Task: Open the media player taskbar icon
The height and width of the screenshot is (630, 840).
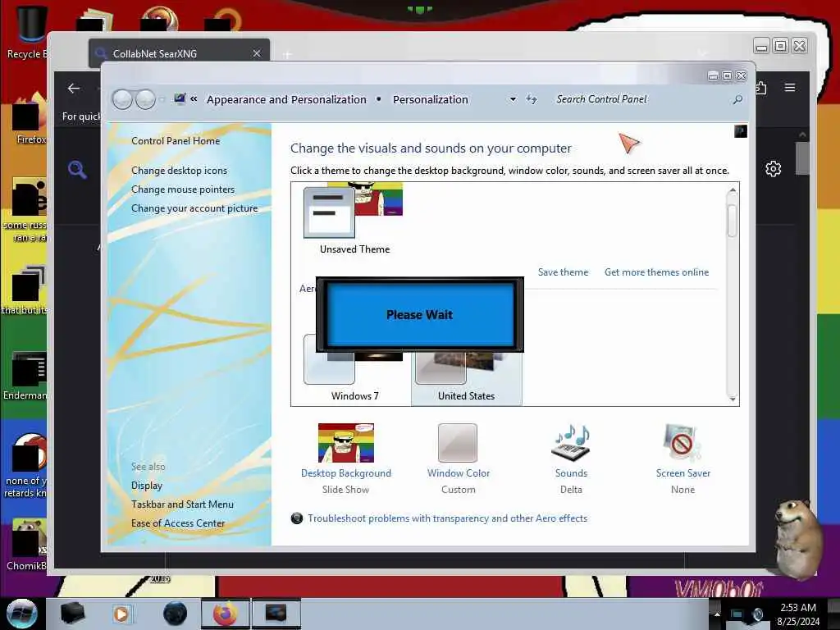Action: [121, 614]
